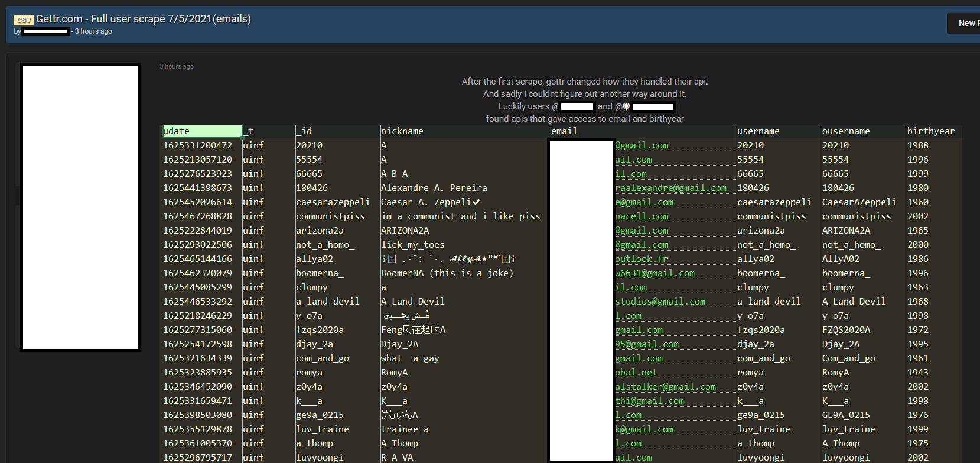Click nickname 'BoomerNA (this is a joke)'
The image size is (980, 463).
click(x=447, y=273)
